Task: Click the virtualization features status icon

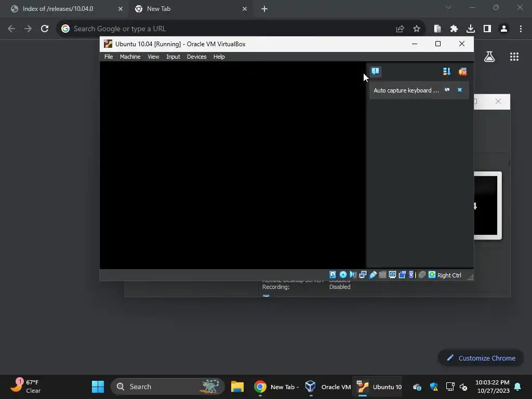Action: 412,275
